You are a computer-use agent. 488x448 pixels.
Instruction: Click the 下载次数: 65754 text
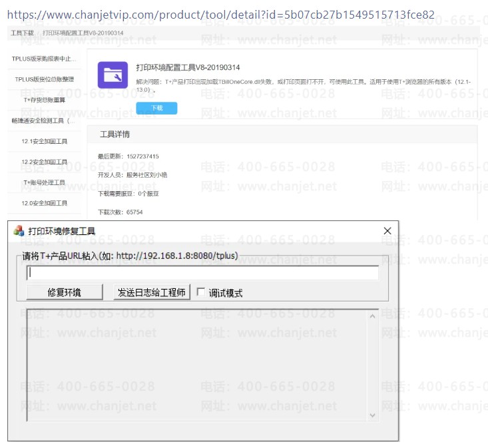click(x=120, y=212)
